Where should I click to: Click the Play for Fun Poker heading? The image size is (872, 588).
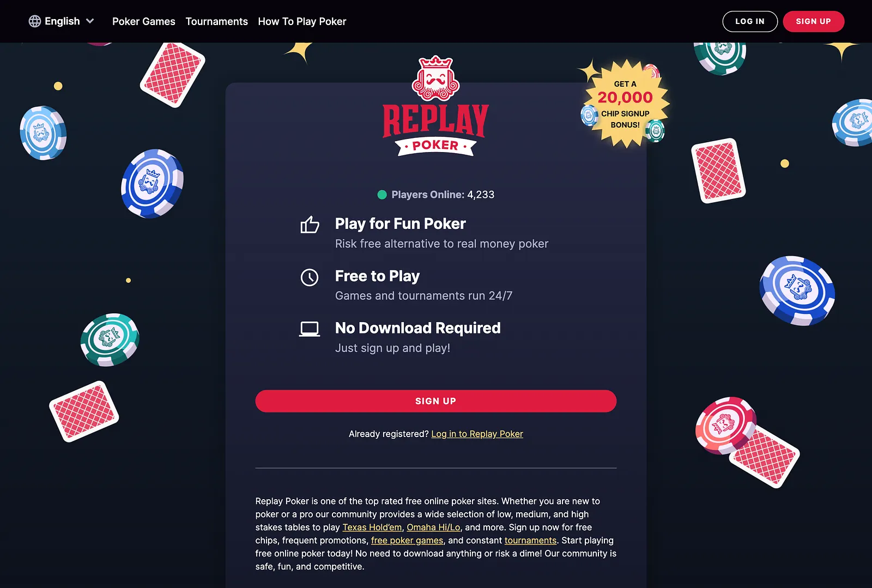401,224
